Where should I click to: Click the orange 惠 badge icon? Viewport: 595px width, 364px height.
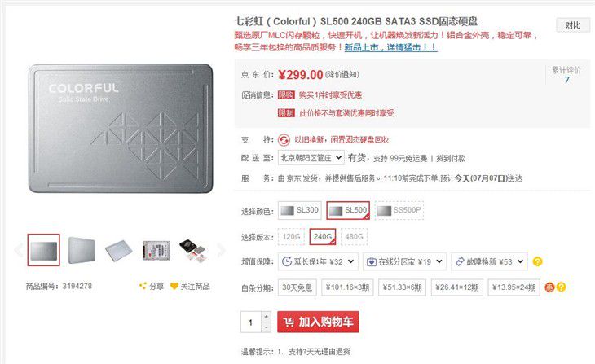tap(549, 287)
